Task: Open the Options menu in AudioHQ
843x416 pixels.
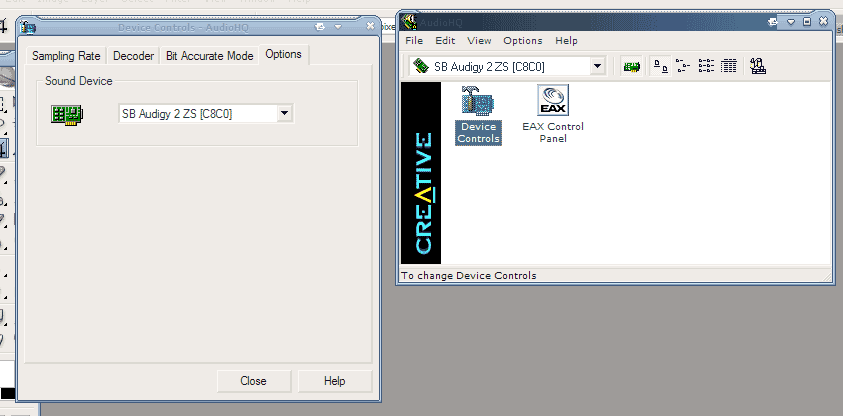Action: click(523, 40)
